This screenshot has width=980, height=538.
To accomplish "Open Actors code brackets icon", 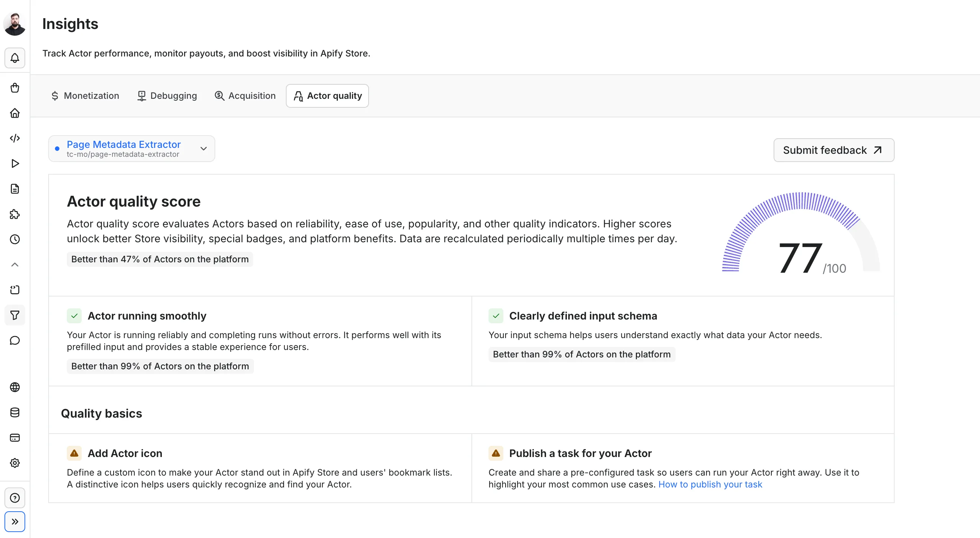I will click(15, 138).
